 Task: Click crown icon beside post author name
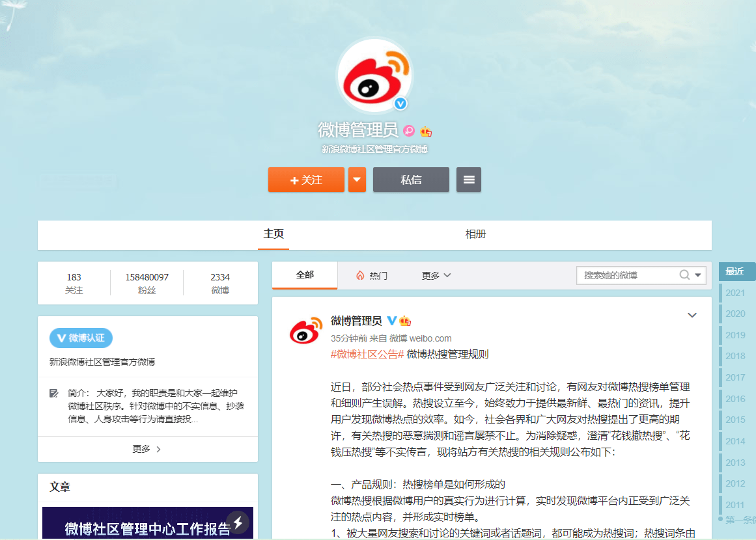click(405, 320)
